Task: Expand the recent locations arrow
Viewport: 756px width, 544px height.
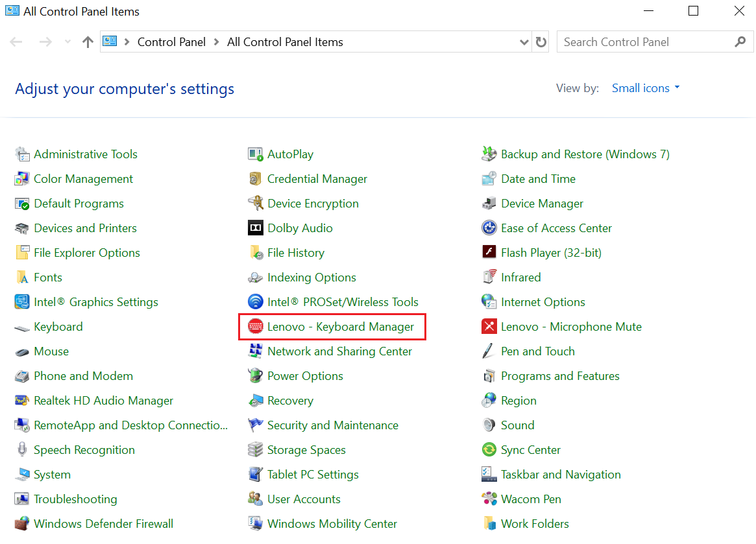Action: [68, 42]
